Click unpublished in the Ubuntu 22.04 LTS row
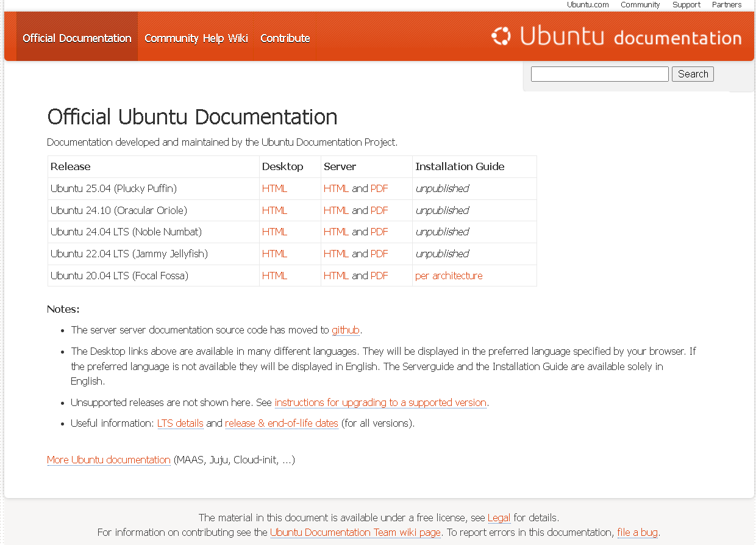Image resolution: width=756 pixels, height=545 pixels. [x=442, y=254]
